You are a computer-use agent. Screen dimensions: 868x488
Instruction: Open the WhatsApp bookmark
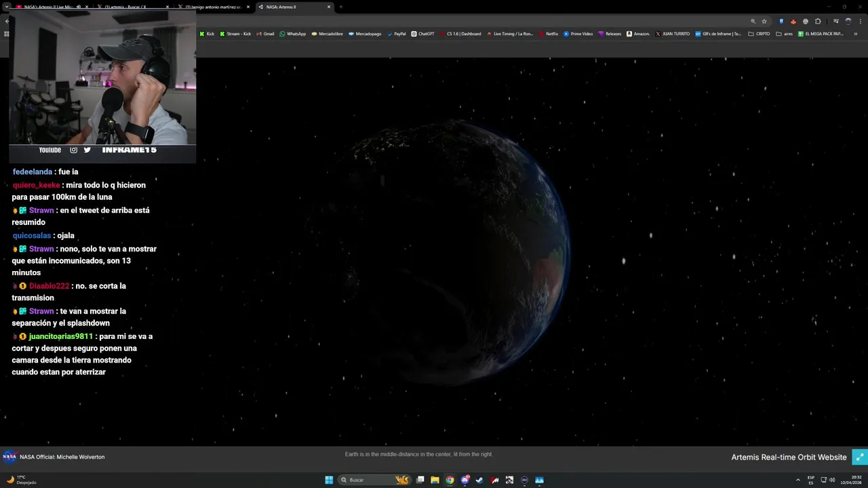click(293, 34)
